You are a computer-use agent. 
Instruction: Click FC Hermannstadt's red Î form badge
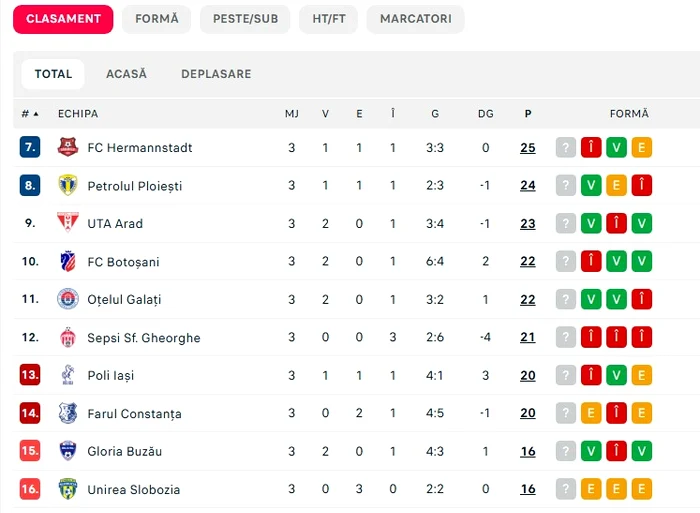[x=591, y=148]
